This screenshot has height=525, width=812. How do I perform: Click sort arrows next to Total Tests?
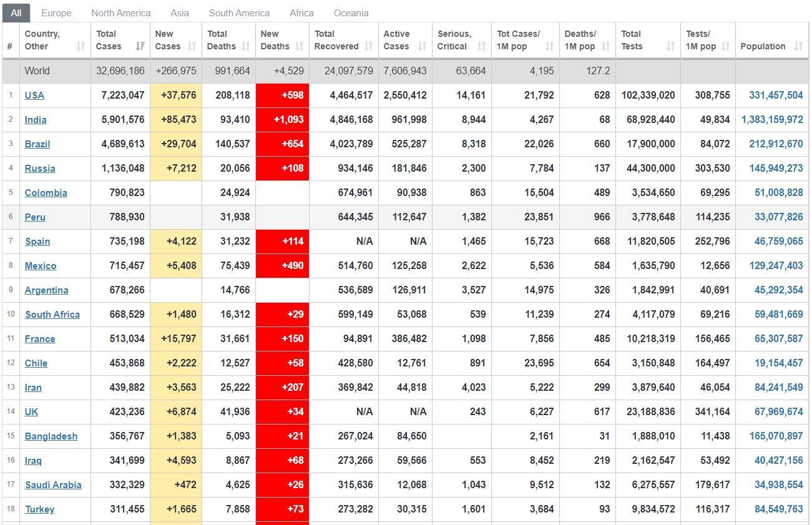(x=670, y=46)
